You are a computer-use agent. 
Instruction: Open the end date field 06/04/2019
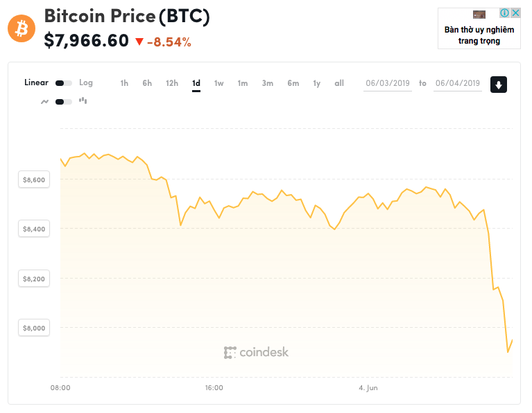(458, 83)
